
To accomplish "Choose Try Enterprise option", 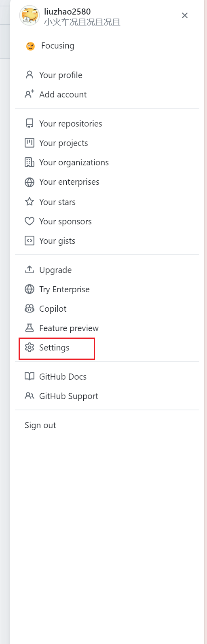I will point(107,289).
